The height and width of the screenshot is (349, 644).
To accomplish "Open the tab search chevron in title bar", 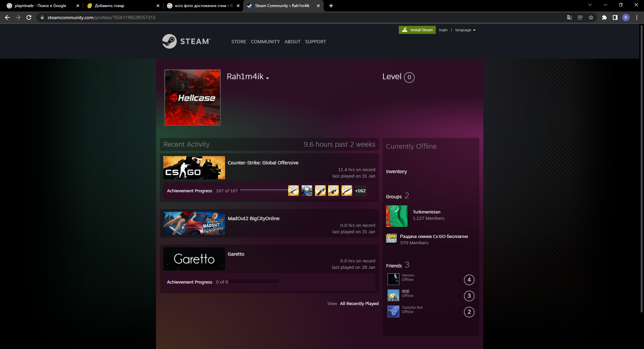I will 590,5.
